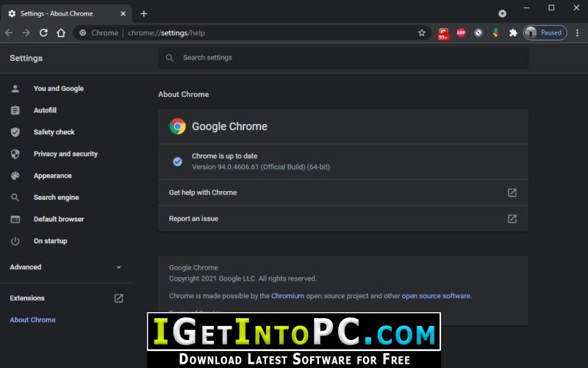This screenshot has height=368, width=588.
Task: Expand the Advanced section arrow
Action: (x=118, y=267)
